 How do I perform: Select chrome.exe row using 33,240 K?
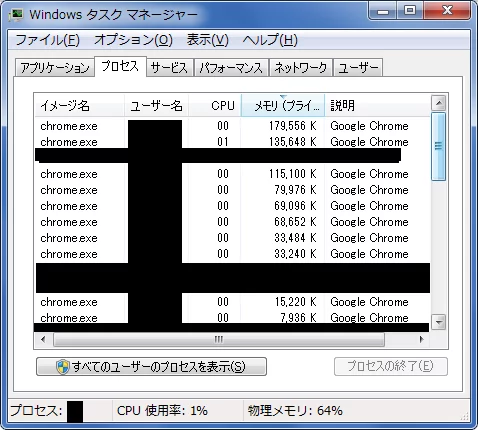[232, 254]
